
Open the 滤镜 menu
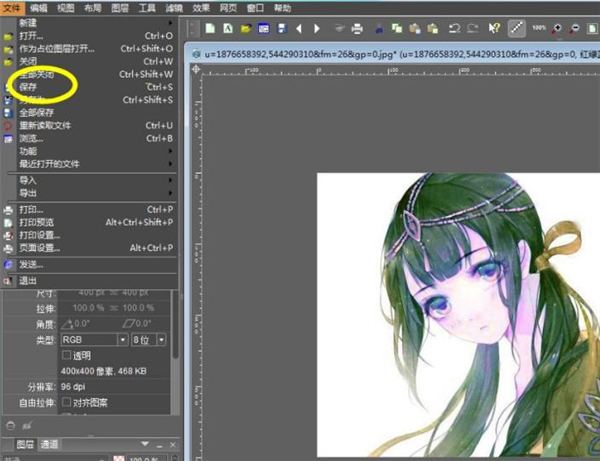coord(174,8)
